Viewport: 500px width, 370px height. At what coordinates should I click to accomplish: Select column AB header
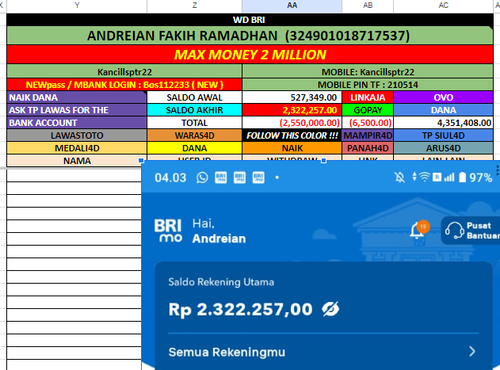(x=368, y=5)
